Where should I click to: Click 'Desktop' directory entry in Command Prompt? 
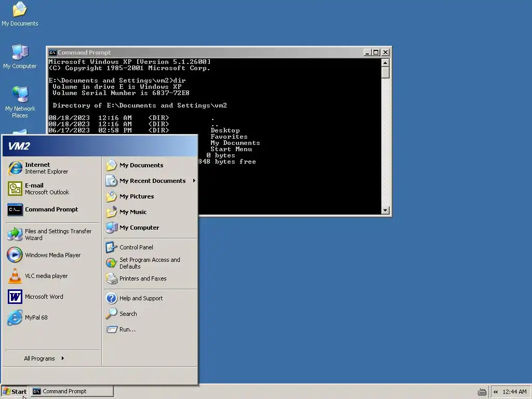pyautogui.click(x=225, y=130)
